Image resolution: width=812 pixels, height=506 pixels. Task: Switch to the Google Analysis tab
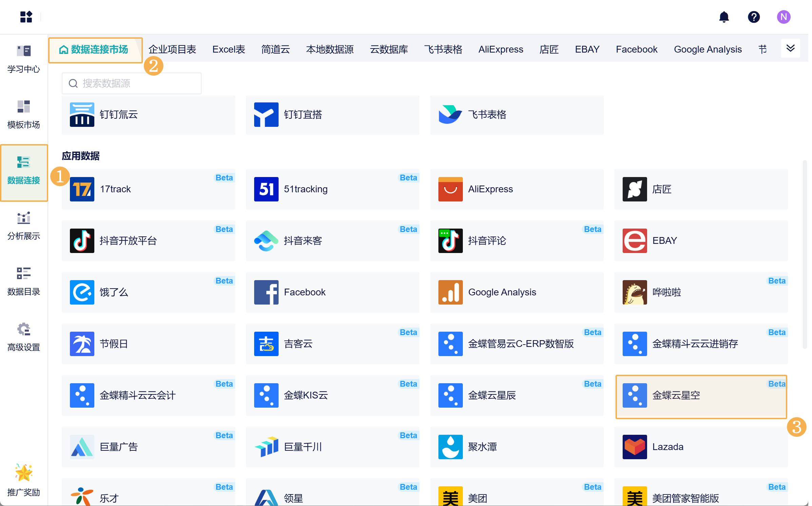click(707, 50)
